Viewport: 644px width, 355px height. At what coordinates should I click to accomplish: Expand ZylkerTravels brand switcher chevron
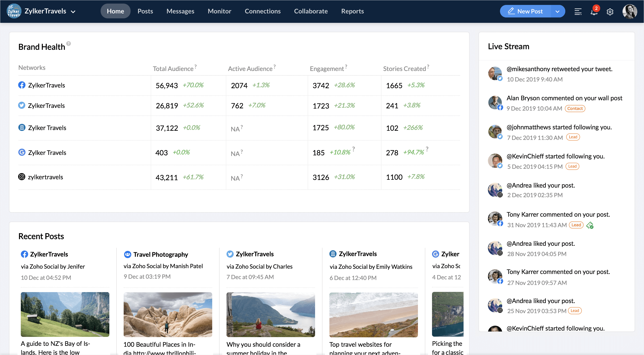73,11
